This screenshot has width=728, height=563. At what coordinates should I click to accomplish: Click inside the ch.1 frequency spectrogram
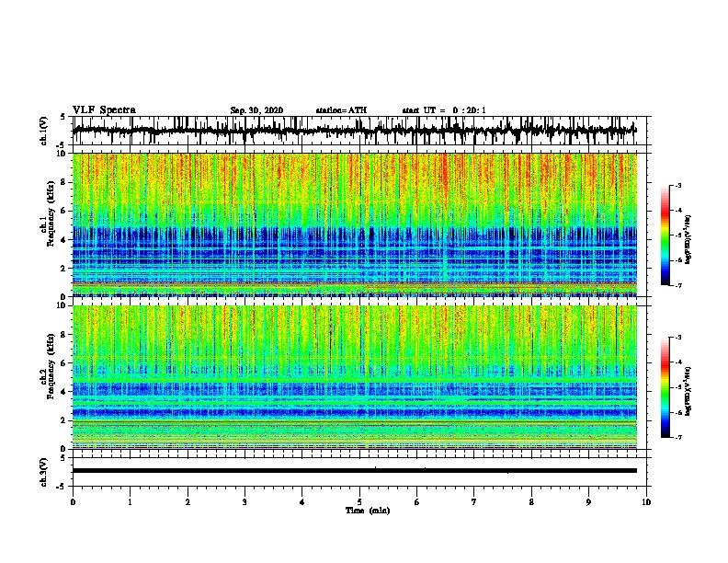click(x=355, y=224)
